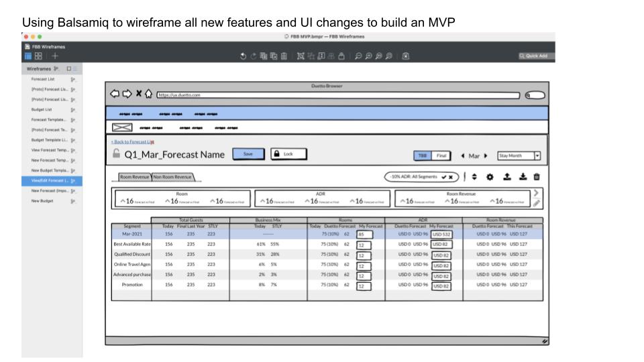Click the upload arrow icon above table
The height and width of the screenshot is (362, 644).
coord(505,177)
